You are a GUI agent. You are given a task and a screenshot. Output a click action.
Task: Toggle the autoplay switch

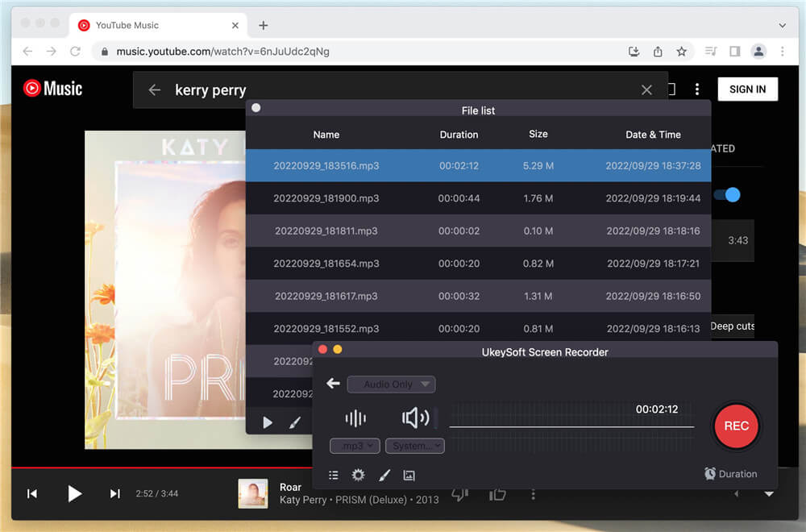click(x=727, y=195)
